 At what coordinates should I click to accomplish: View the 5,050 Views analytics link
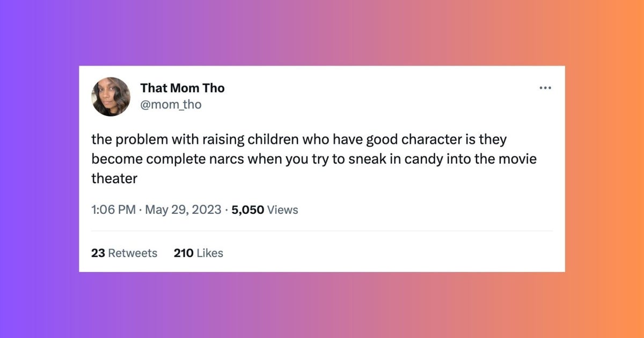[265, 210]
